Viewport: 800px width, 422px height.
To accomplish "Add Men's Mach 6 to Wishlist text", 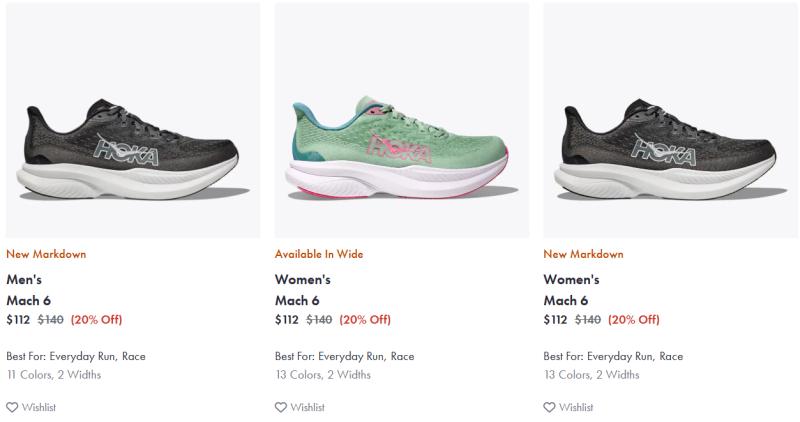I will point(38,407).
